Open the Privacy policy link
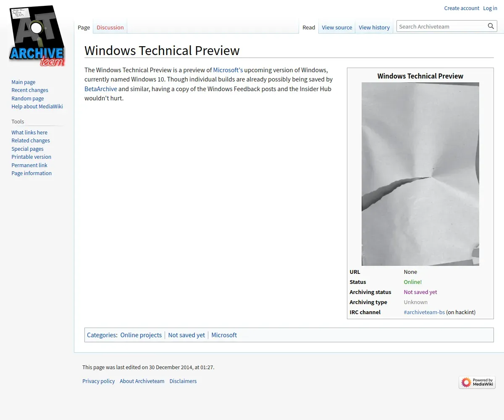 point(99,381)
